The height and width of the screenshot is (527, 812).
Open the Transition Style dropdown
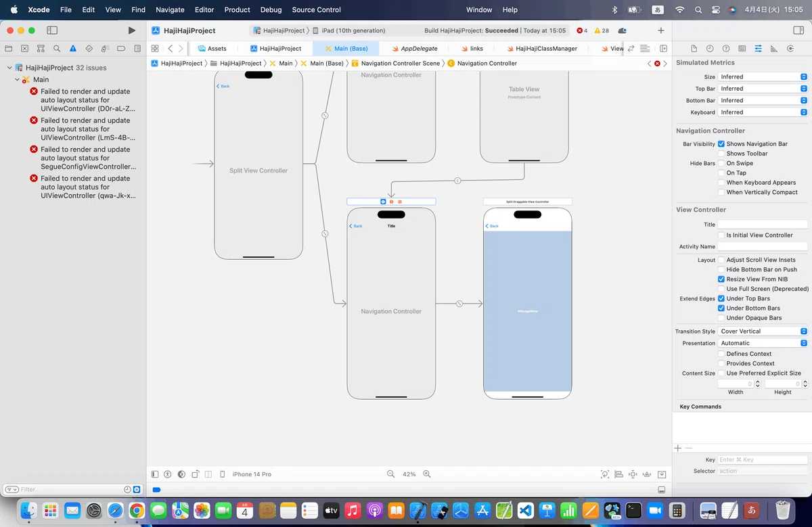(763, 331)
